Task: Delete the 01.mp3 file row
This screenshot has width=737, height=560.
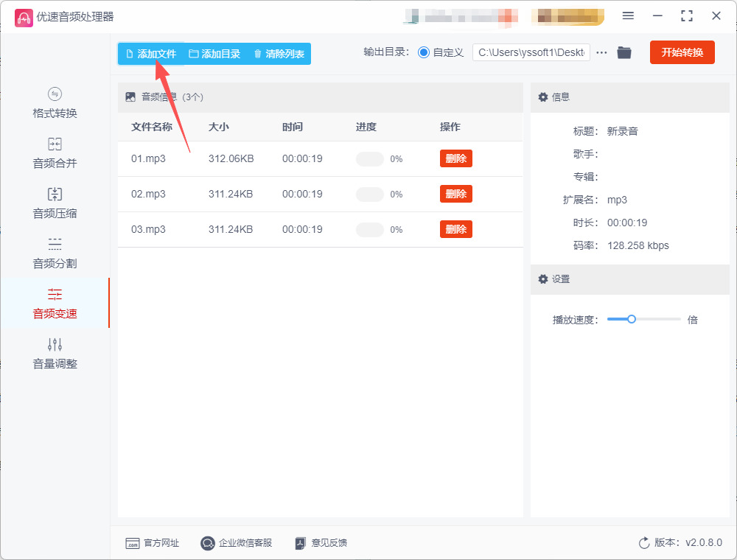Action: (x=456, y=158)
